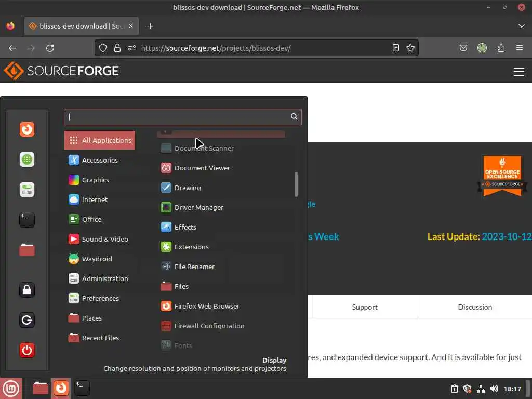Open Driver Manager
532x399 pixels.
tap(221, 207)
